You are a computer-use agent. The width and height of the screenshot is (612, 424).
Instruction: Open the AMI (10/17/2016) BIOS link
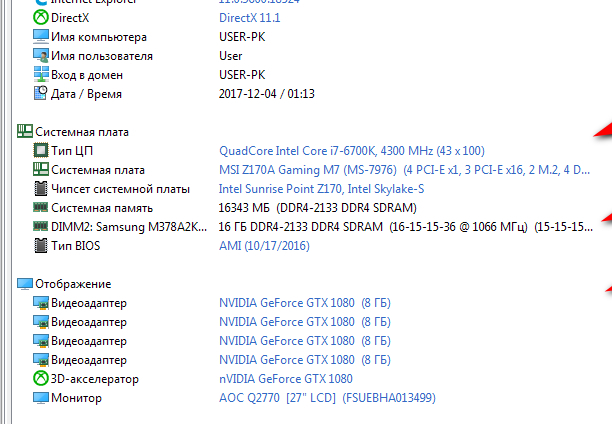(x=264, y=246)
